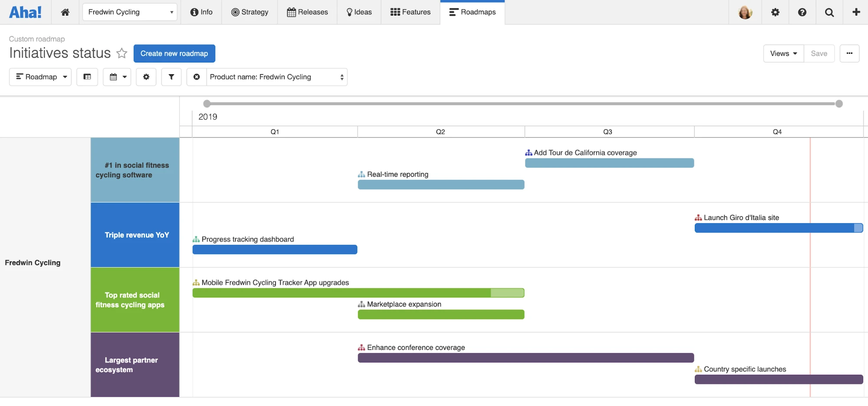Click the plus icon to add new
868x406 pixels.
(x=856, y=12)
